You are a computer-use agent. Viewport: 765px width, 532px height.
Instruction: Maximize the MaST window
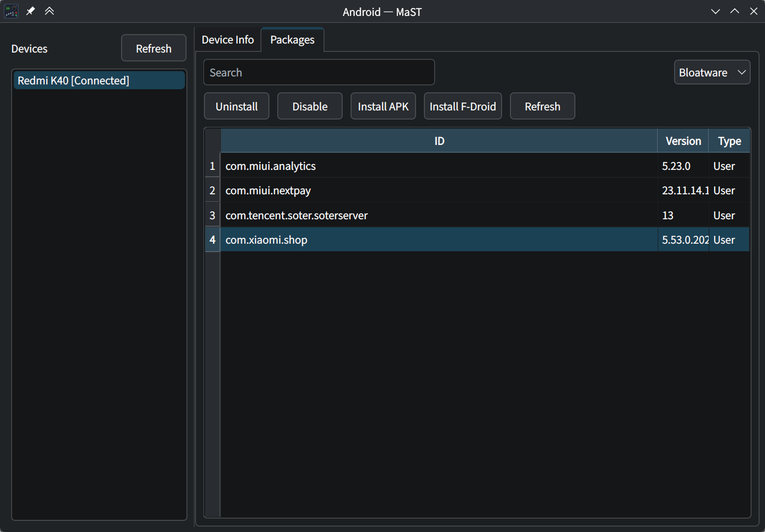click(735, 11)
